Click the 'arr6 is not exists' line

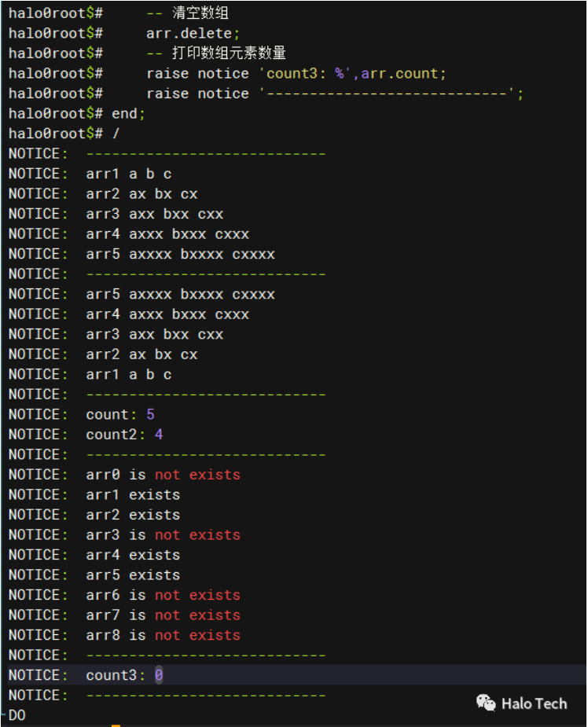point(163,595)
